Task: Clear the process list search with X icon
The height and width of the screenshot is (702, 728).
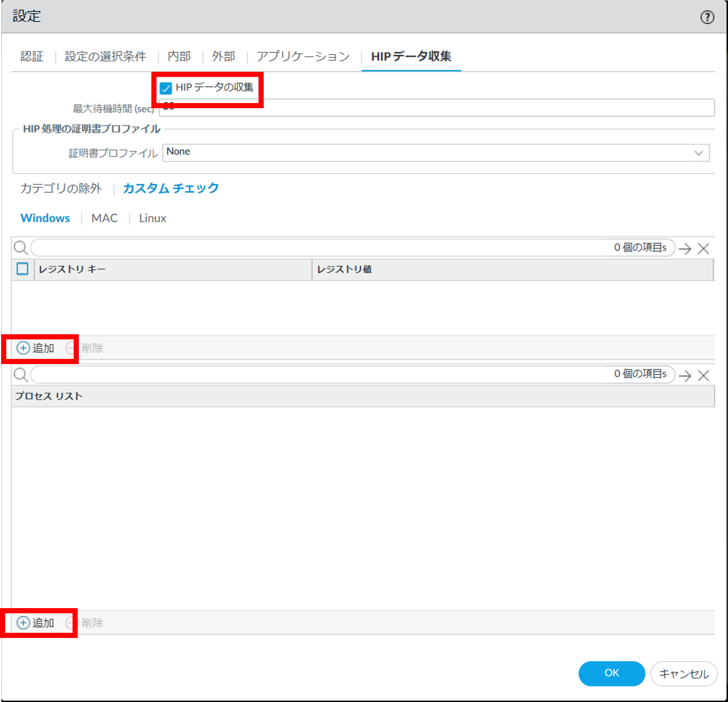Action: pyautogui.click(x=703, y=375)
